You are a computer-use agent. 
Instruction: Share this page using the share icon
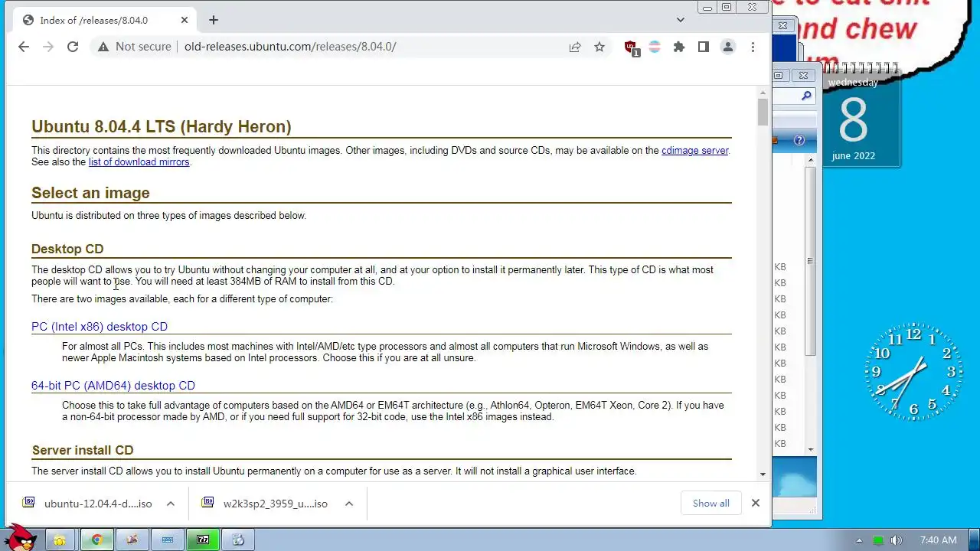[575, 47]
